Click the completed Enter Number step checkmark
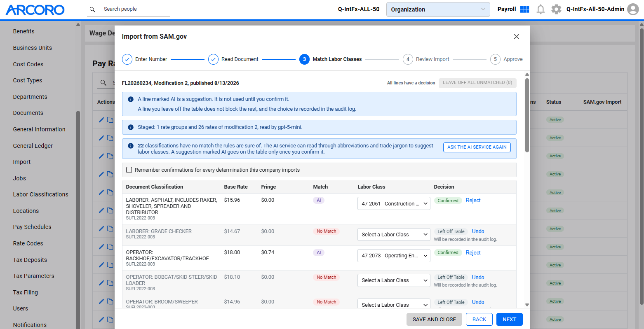This screenshot has width=644, height=329. 127,59
